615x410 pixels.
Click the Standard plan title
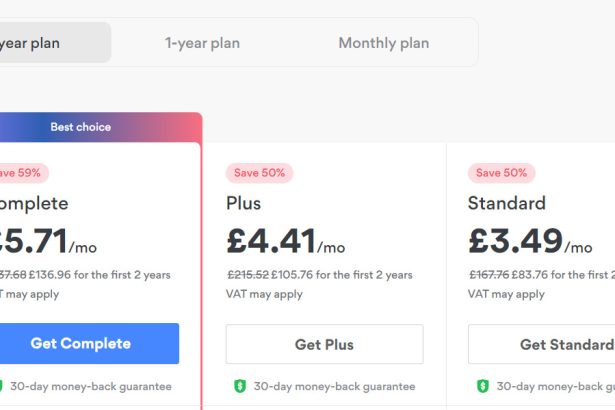tap(506, 204)
